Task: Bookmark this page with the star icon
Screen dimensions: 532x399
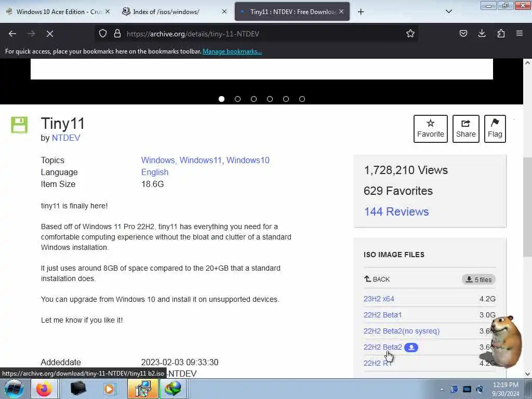Action: [410, 34]
